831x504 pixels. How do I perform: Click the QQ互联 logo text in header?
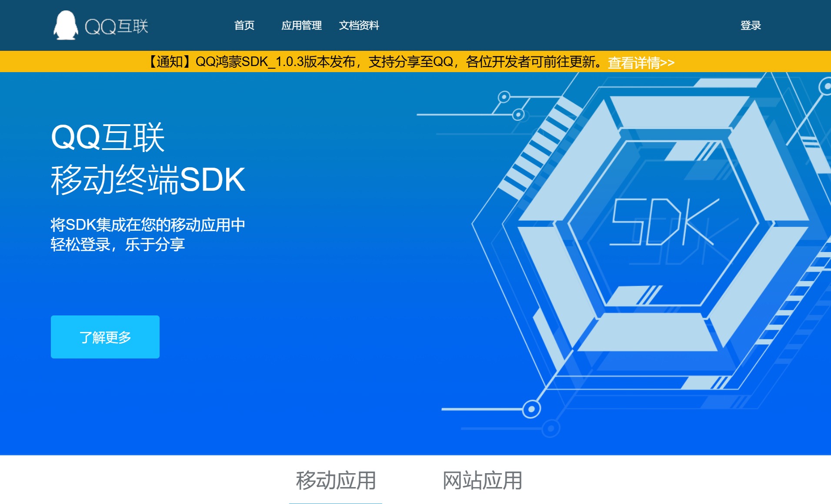[x=117, y=26]
